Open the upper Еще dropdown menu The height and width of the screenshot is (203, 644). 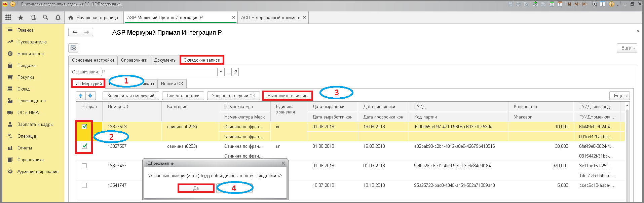(x=627, y=48)
